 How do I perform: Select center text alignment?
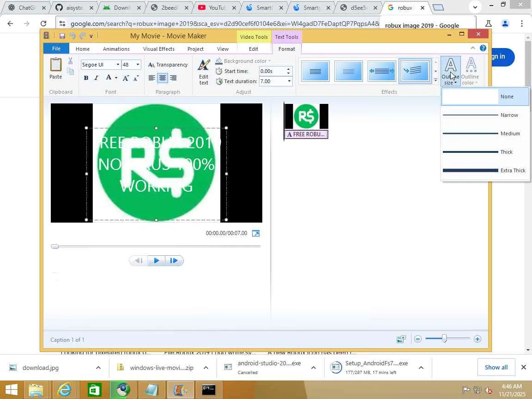click(163, 78)
